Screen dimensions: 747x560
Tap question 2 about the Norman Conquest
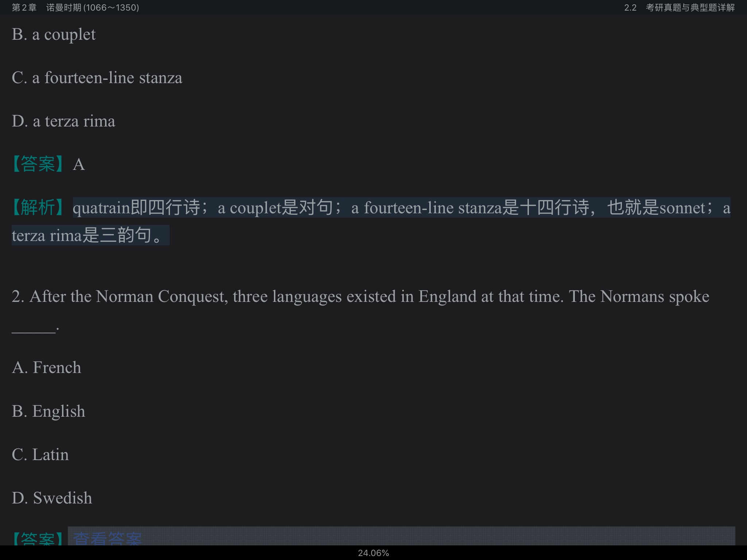click(360, 296)
